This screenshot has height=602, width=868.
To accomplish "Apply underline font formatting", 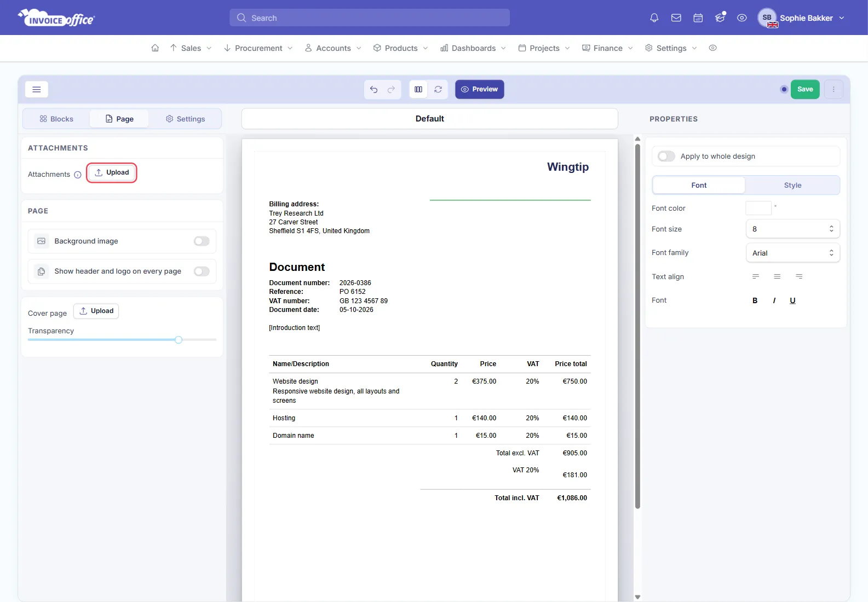I will (x=792, y=300).
